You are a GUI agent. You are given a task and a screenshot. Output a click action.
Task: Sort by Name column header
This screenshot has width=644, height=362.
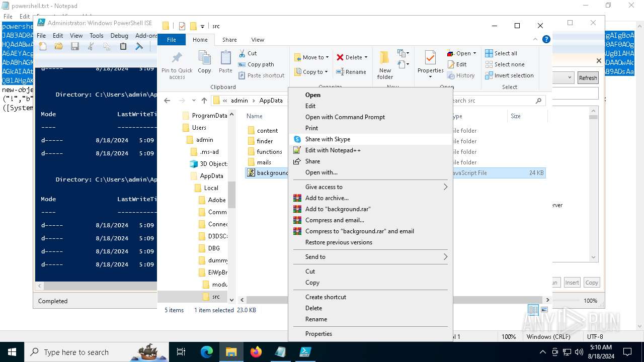(255, 116)
